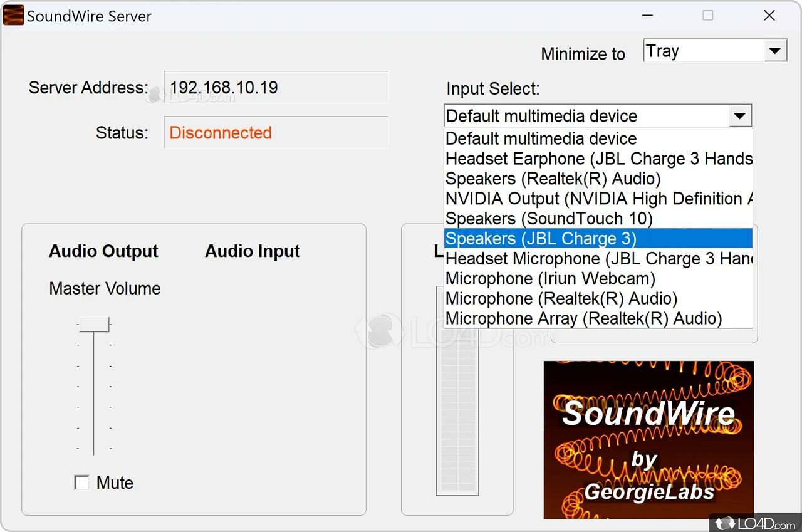Viewport: 802px width, 532px height.
Task: Select Microphone (Realtek(R) Audio) option
Action: pyautogui.click(x=598, y=299)
